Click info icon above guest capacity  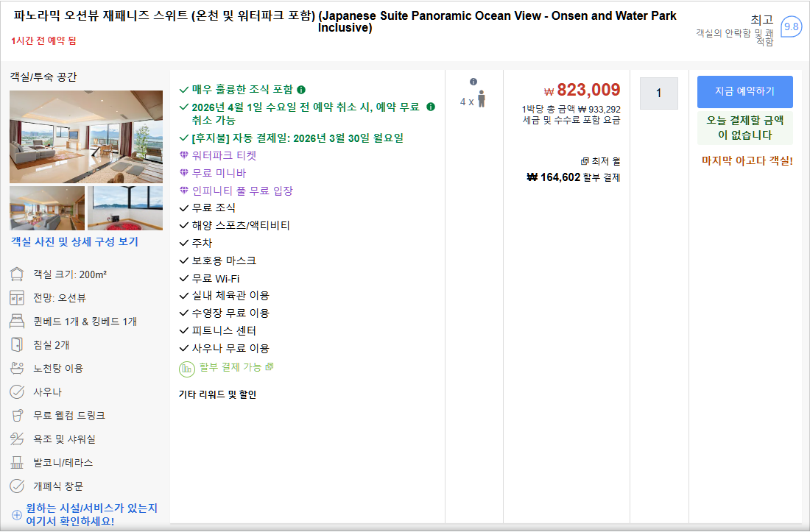coord(473,82)
